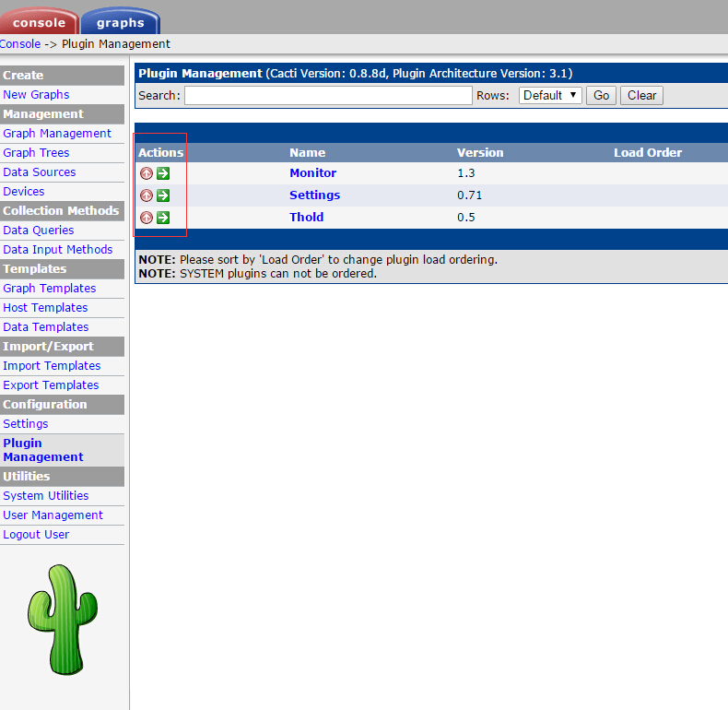This screenshot has height=710, width=728.
Task: Open Host Templates in the sidebar
Action: 45,308
